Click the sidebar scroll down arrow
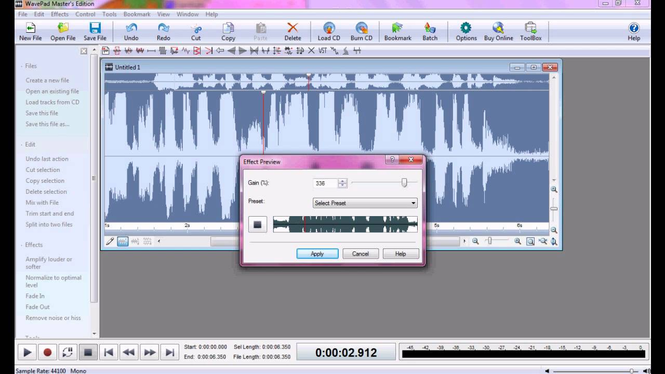Viewport: 665px width, 374px height. coord(94,334)
